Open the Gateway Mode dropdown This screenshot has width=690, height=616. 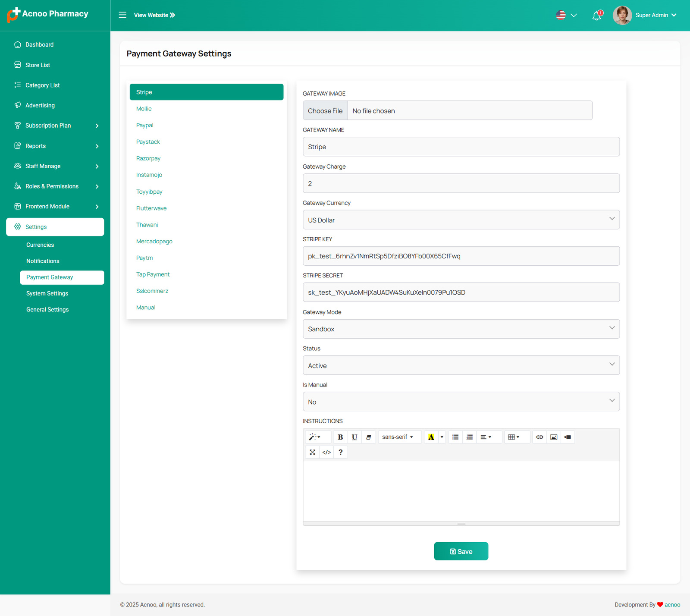click(x=461, y=329)
